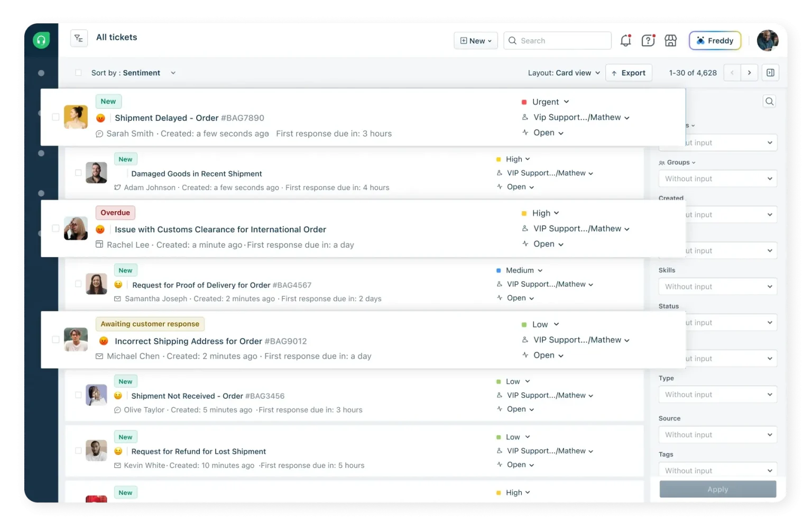Click the Freshdesk headphone logo icon

(41, 41)
